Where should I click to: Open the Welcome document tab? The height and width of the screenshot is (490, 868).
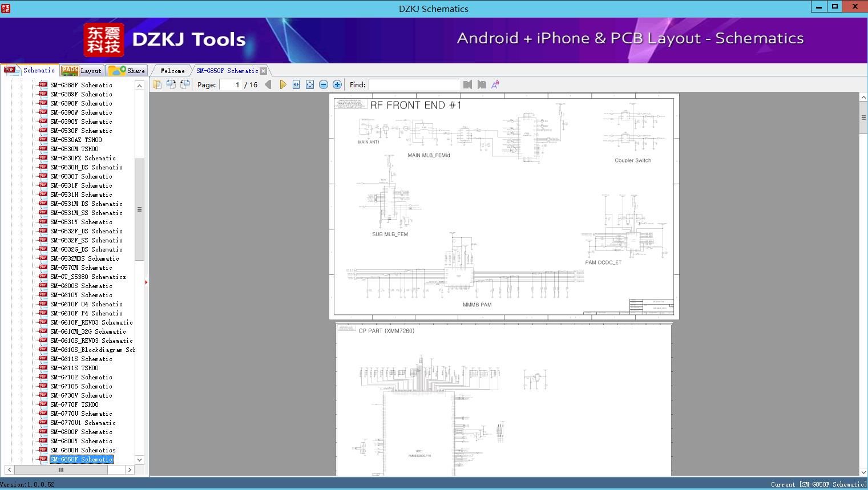(x=172, y=71)
